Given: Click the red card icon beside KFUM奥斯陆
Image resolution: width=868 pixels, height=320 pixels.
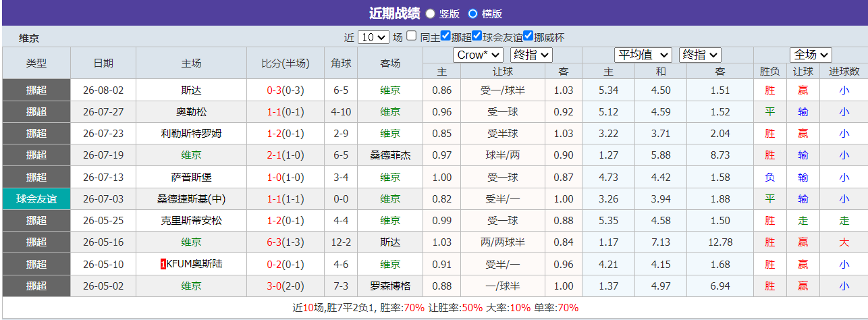Looking at the screenshot, I should pos(163,264).
